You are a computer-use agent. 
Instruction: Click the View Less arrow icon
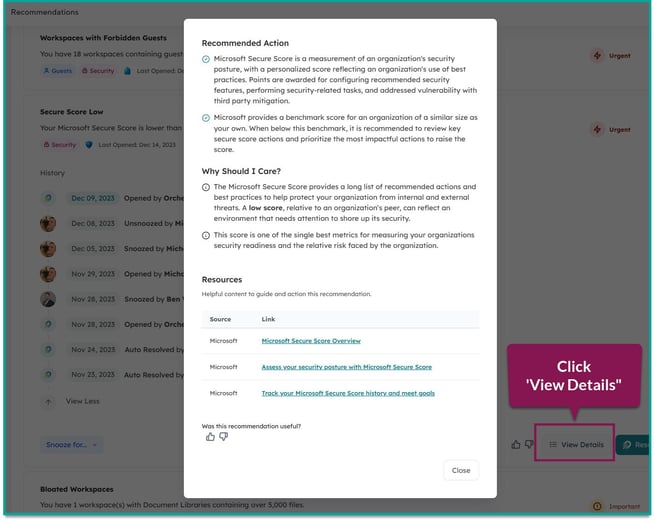(48, 401)
